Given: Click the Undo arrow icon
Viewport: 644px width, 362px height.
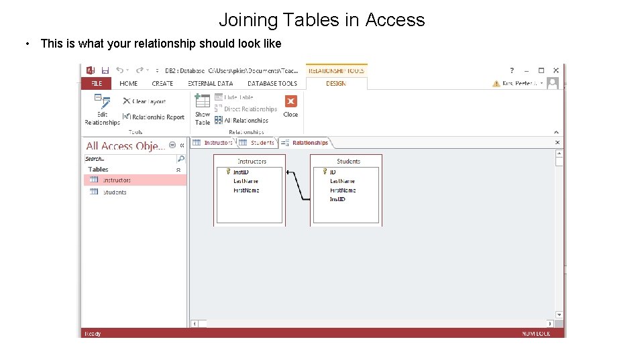Looking at the screenshot, I should 119,70.
